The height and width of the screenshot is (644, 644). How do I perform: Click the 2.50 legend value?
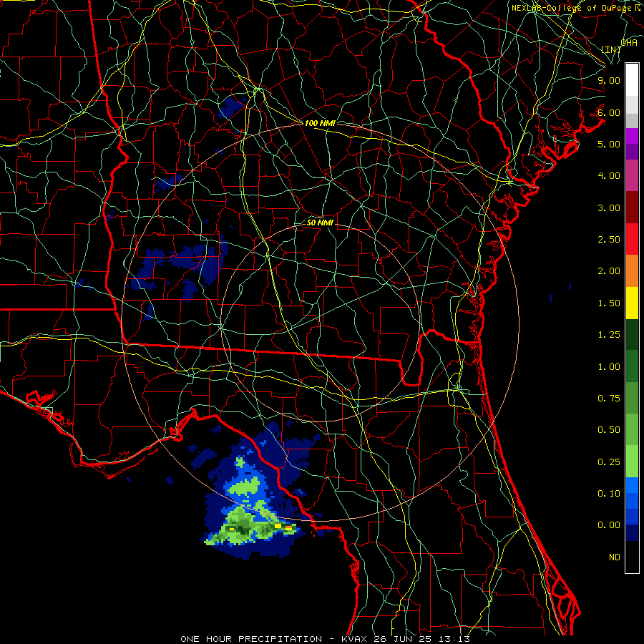click(x=609, y=240)
